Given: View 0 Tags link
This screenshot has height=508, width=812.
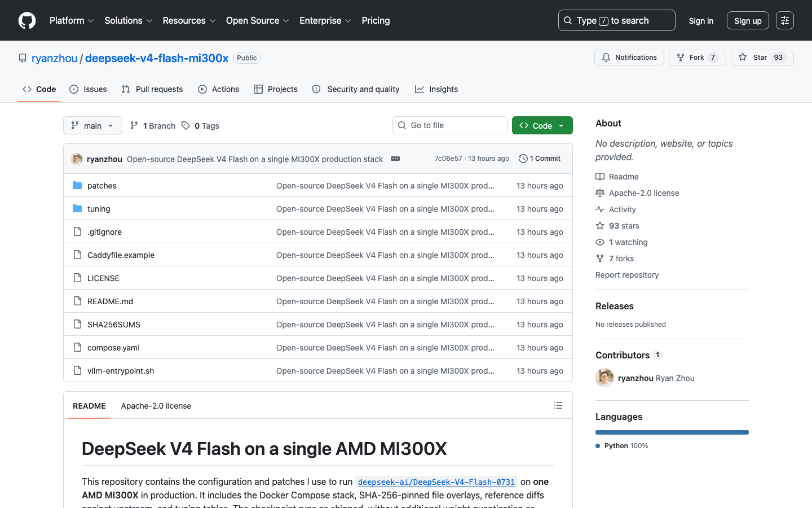Looking at the screenshot, I should point(200,126).
